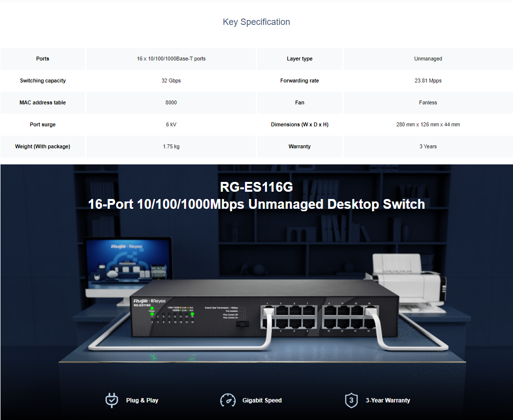Screen dimensions: 513x420
Task: Click the 3-Year Warranty shield icon
Action: [x=351, y=400]
